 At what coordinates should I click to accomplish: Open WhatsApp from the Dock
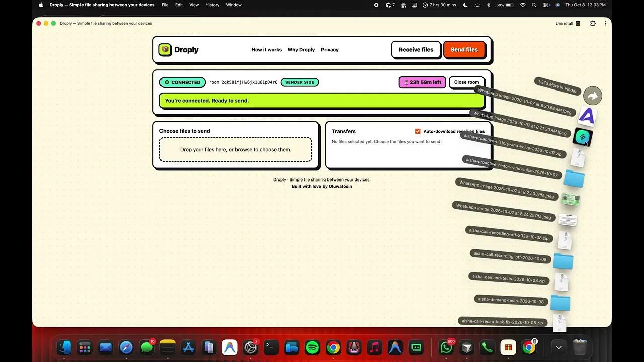pos(446,347)
